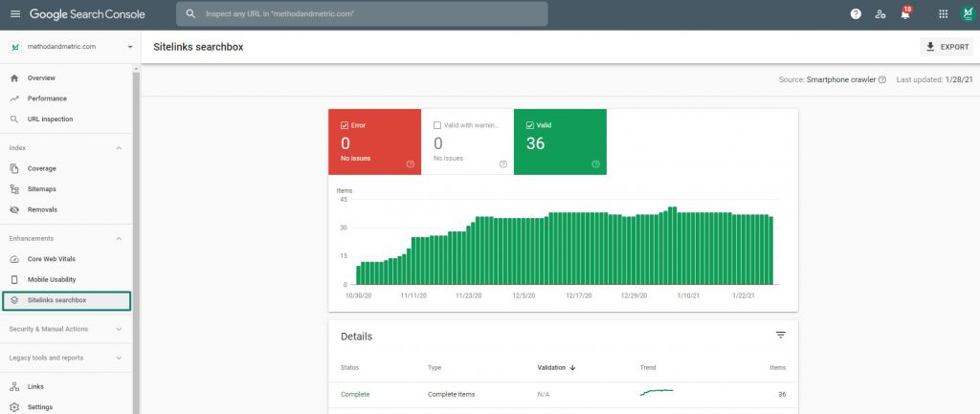
Task: Open Google apps grid icon
Action: (943, 13)
